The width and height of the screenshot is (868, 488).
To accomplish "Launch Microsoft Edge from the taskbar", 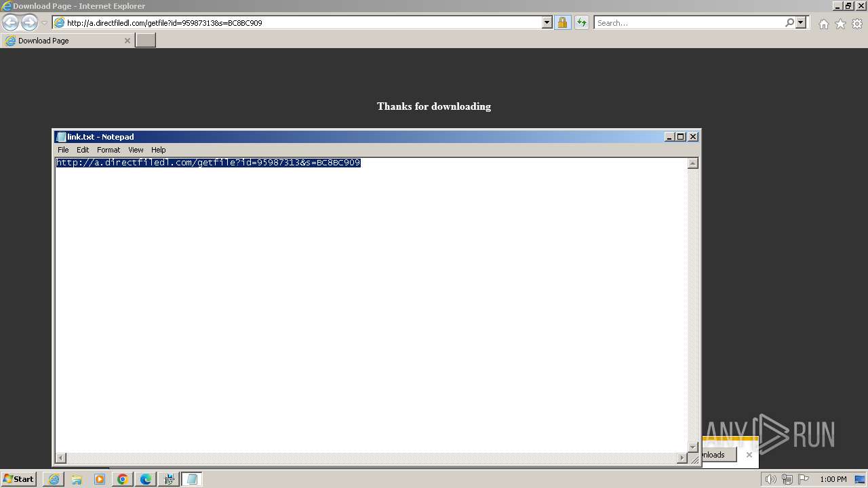I will click(146, 479).
